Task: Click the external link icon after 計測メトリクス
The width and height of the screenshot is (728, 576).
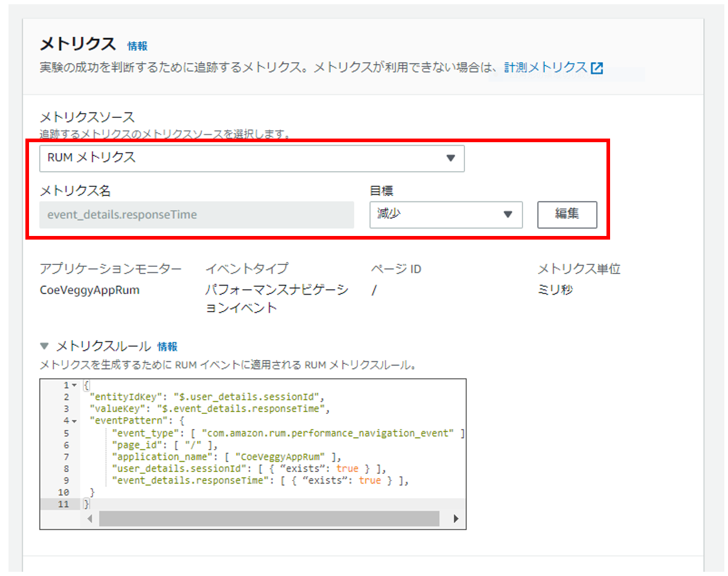Action: [x=597, y=68]
